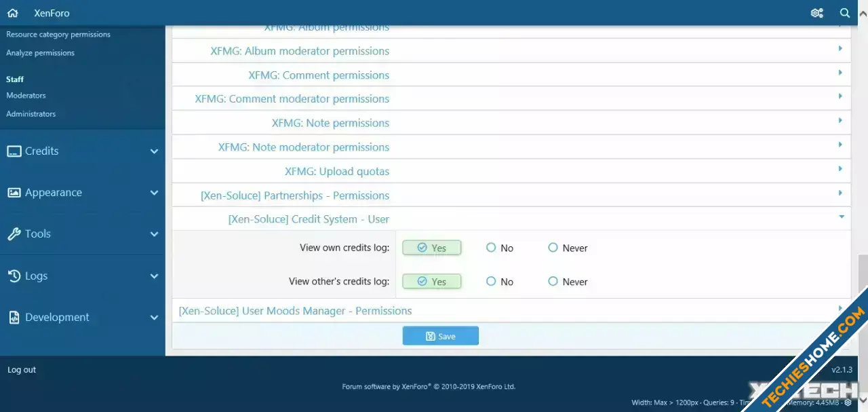Expand the Credits sidebar section chevron
868x412 pixels.
click(x=154, y=151)
